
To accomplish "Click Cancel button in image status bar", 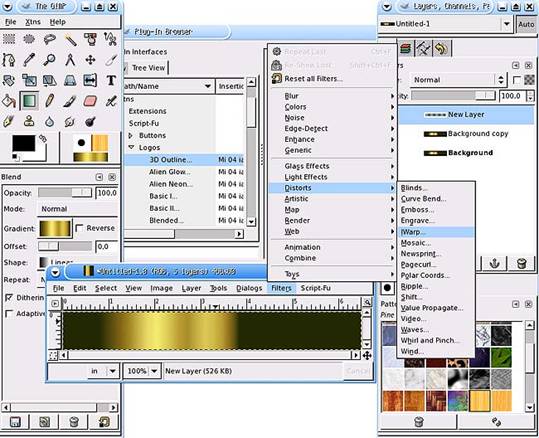I will [x=358, y=371].
